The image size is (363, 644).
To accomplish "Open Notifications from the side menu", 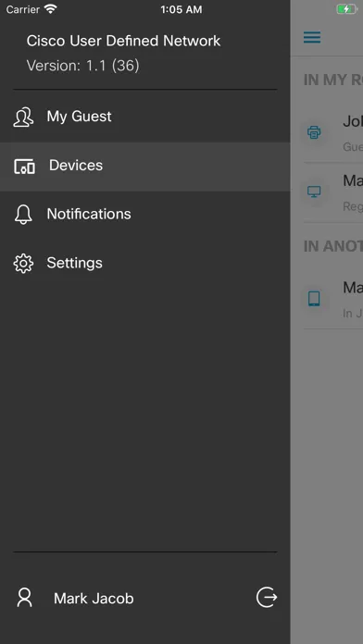I will click(x=144, y=214).
